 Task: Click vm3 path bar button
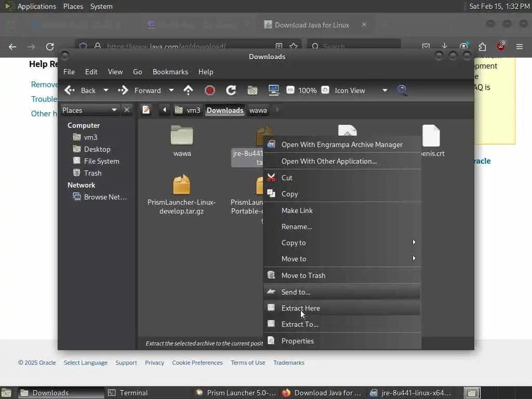188,110
